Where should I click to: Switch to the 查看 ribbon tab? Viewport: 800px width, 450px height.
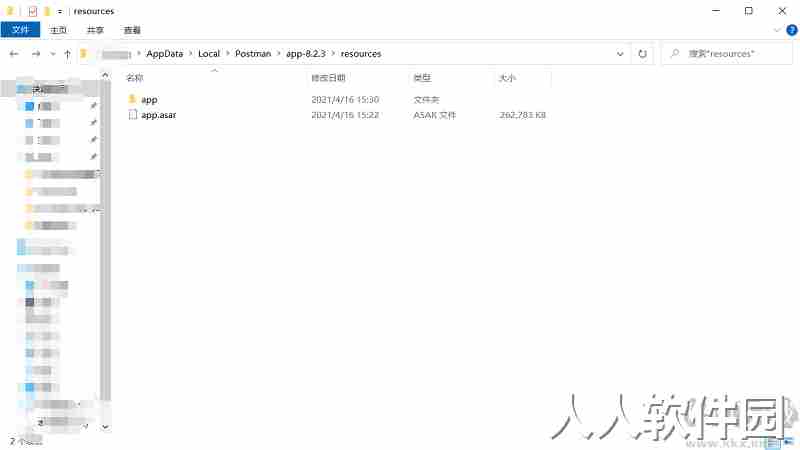click(132, 30)
